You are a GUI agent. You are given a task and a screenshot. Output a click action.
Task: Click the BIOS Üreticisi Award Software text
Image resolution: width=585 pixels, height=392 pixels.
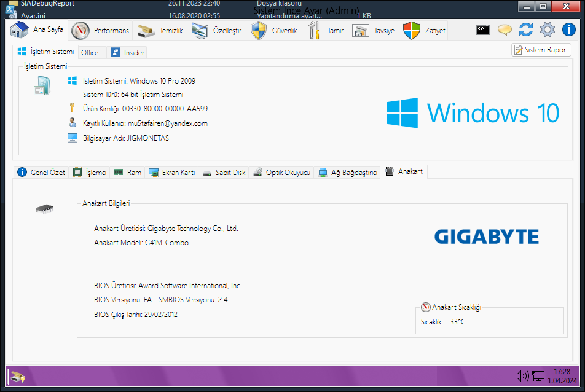click(x=168, y=286)
